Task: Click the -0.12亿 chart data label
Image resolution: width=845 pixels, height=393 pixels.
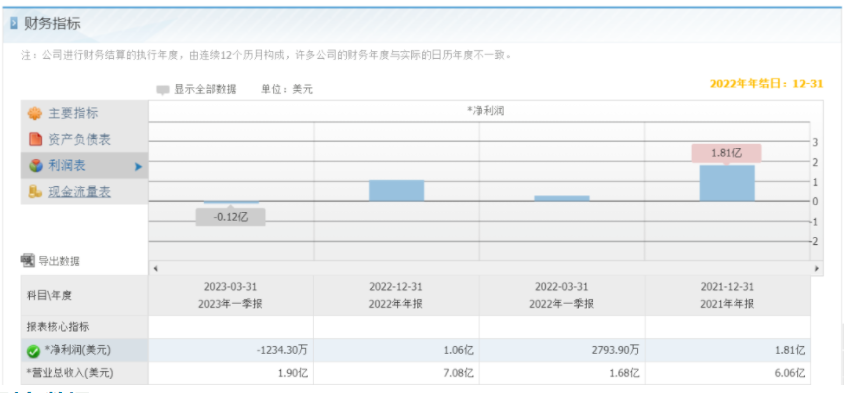Action: 231,217
